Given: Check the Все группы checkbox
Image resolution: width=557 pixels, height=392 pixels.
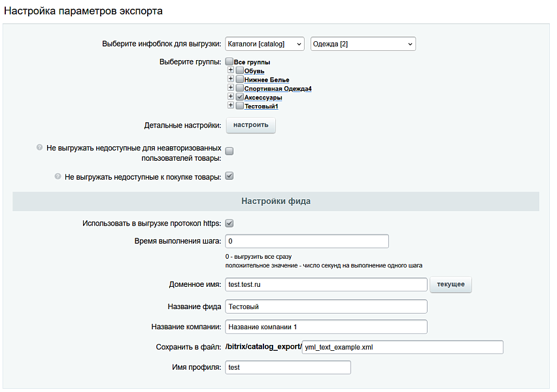Looking at the screenshot, I should (x=229, y=61).
